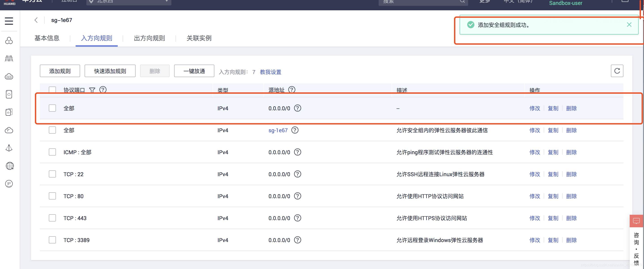The image size is (644, 269).
Task: Click the HUAWEI logo in top bar
Action: coord(9,2)
